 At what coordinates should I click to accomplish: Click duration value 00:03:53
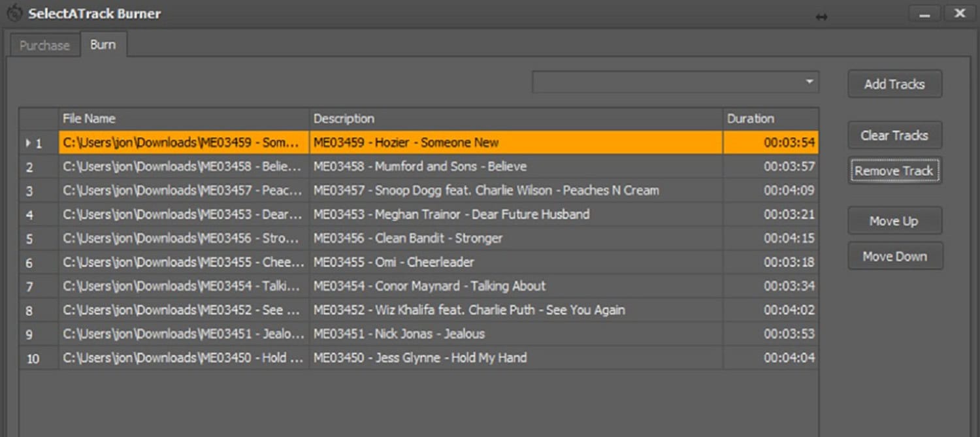coord(789,334)
